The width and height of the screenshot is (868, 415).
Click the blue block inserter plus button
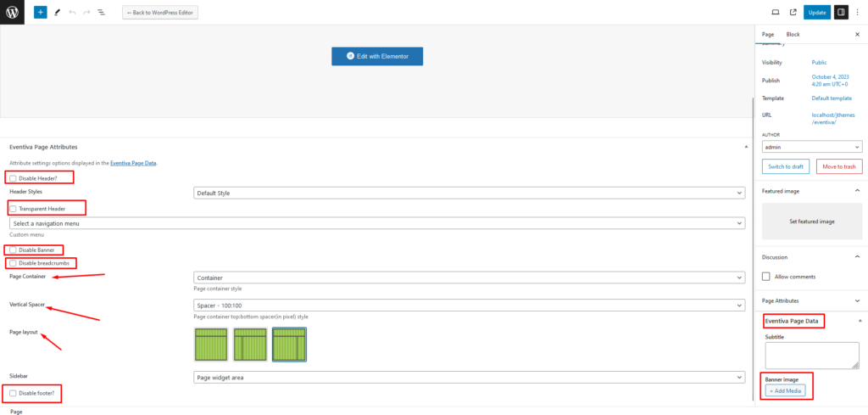point(40,12)
